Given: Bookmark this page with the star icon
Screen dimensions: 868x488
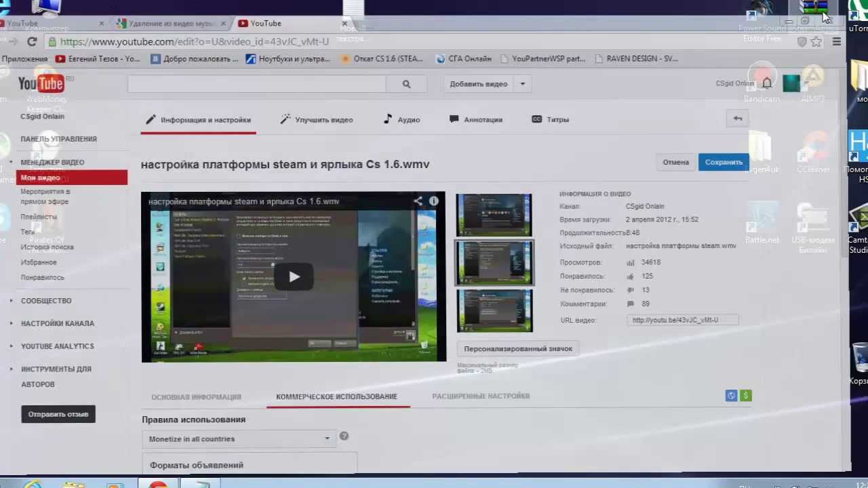Looking at the screenshot, I should click(x=816, y=42).
